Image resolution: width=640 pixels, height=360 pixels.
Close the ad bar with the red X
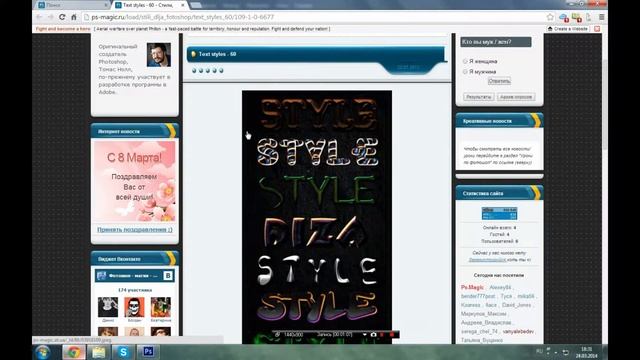(x=597, y=29)
